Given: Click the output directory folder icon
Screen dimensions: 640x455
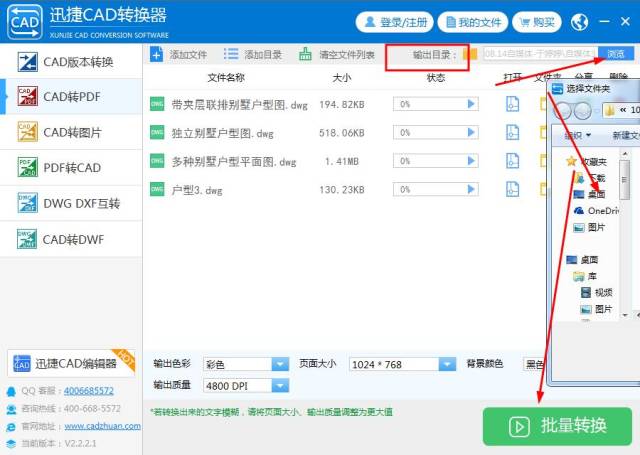Looking at the screenshot, I should pyautogui.click(x=470, y=54).
